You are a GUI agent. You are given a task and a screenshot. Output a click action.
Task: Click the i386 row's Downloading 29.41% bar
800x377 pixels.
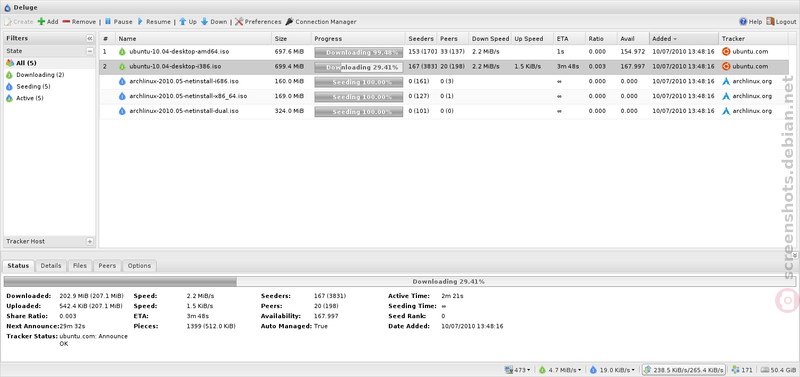(359, 67)
